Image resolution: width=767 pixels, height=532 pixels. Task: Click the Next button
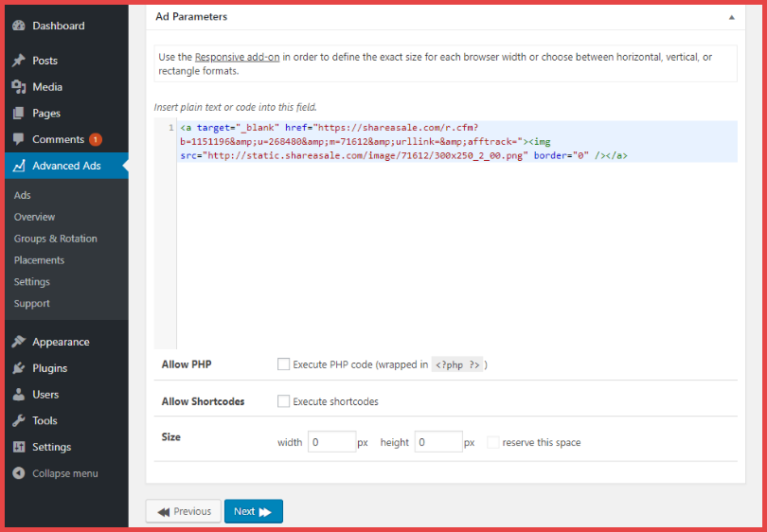coord(254,511)
